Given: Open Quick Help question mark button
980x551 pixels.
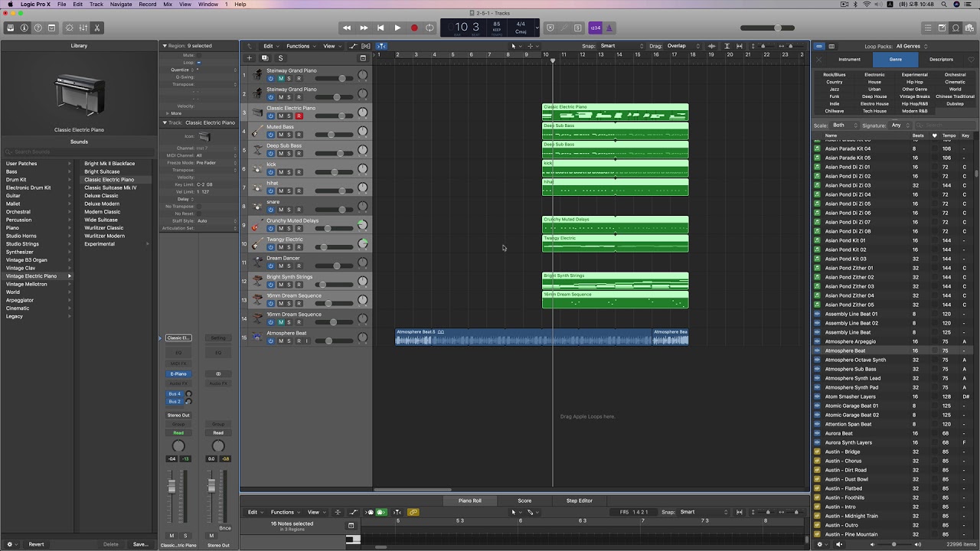Looking at the screenshot, I should [38, 28].
